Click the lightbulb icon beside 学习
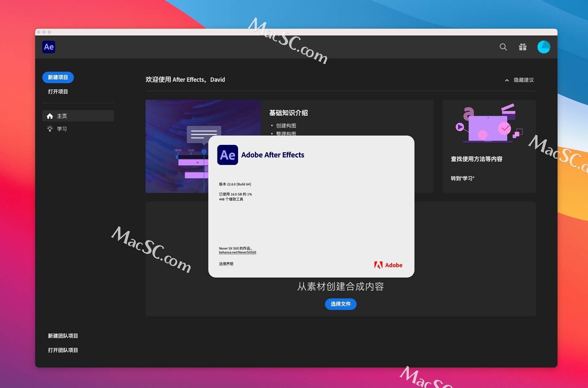 click(x=50, y=129)
